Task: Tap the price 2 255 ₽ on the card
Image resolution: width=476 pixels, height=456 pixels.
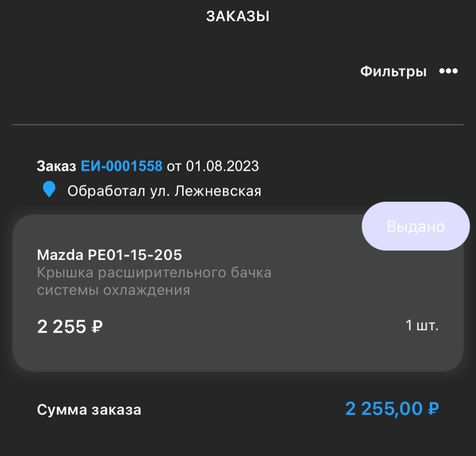Action: click(69, 326)
